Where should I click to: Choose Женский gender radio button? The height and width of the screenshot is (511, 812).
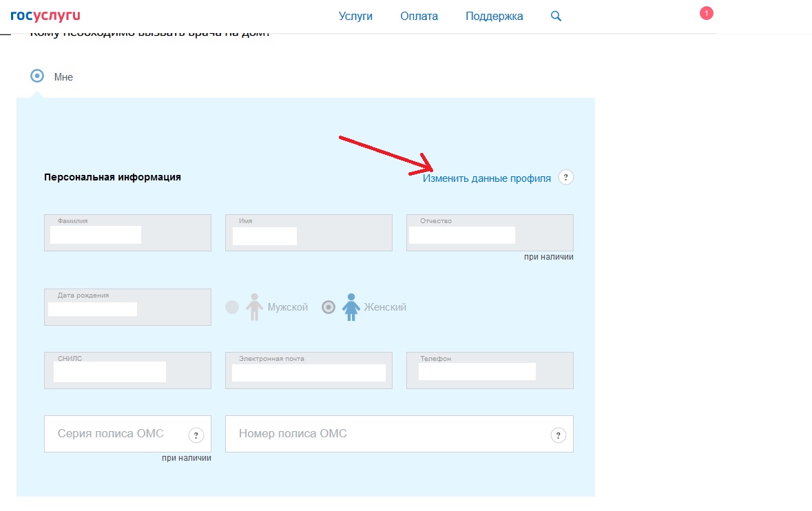[329, 307]
